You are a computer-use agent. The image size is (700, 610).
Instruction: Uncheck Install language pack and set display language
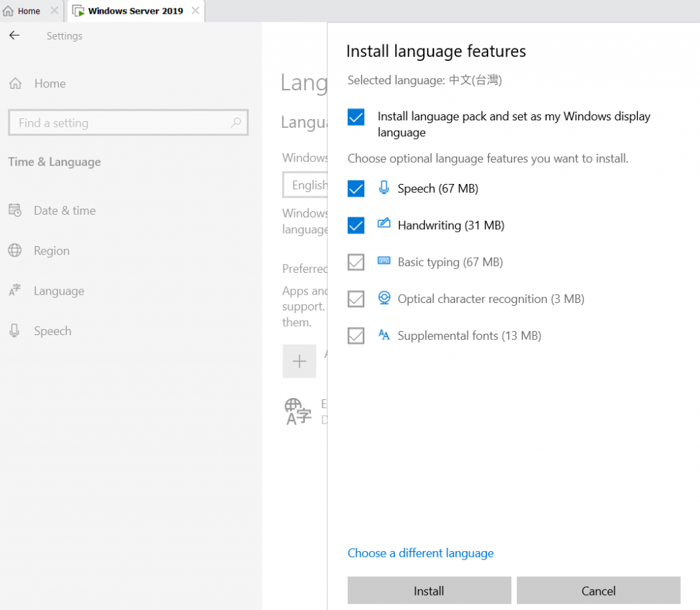coord(355,118)
